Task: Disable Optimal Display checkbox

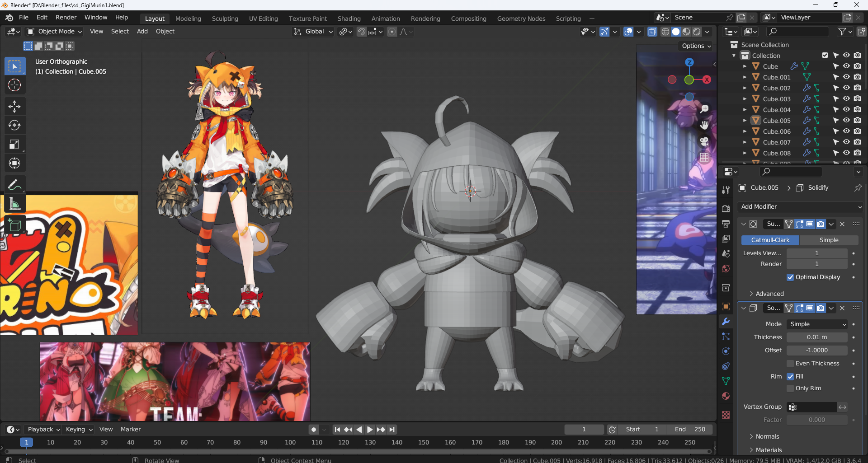Action: click(790, 277)
